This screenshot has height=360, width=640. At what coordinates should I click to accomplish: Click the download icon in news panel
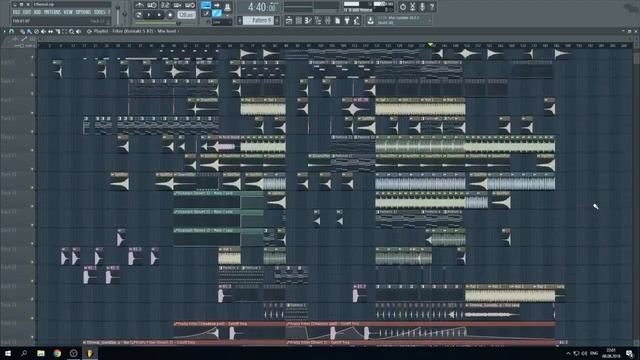coord(370,20)
